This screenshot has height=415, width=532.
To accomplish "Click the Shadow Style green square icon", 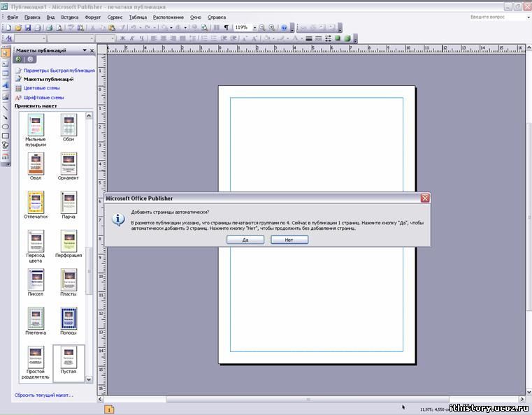I will (x=337, y=38).
